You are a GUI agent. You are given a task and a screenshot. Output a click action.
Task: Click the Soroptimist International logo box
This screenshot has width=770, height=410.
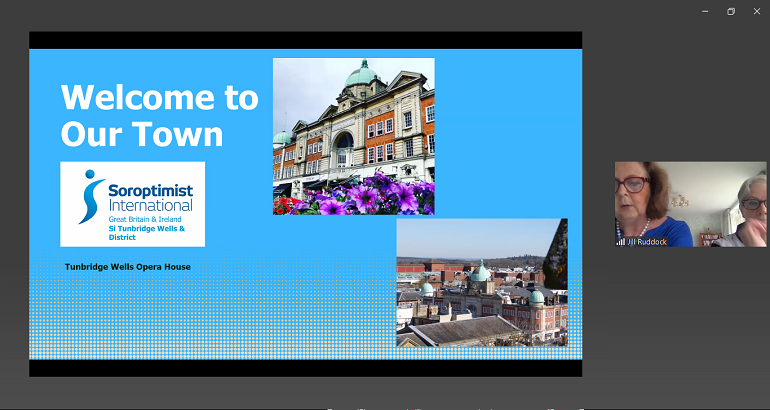point(133,204)
